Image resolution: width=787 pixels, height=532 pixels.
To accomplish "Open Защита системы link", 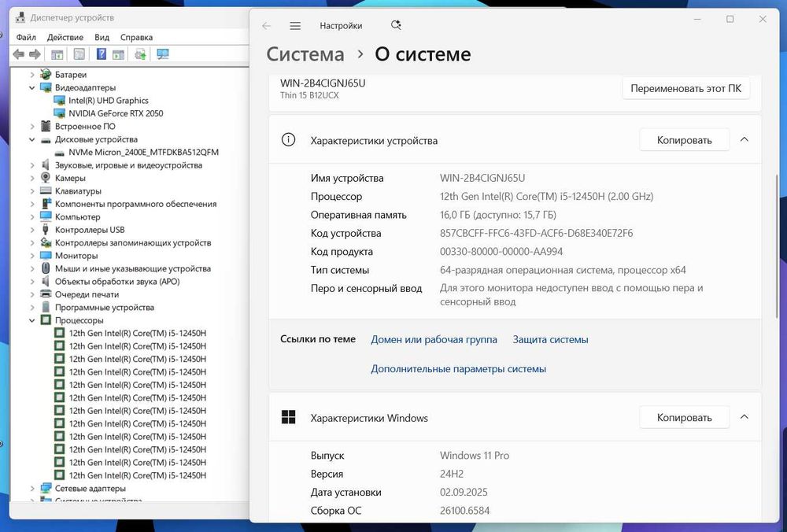I will coord(551,339).
